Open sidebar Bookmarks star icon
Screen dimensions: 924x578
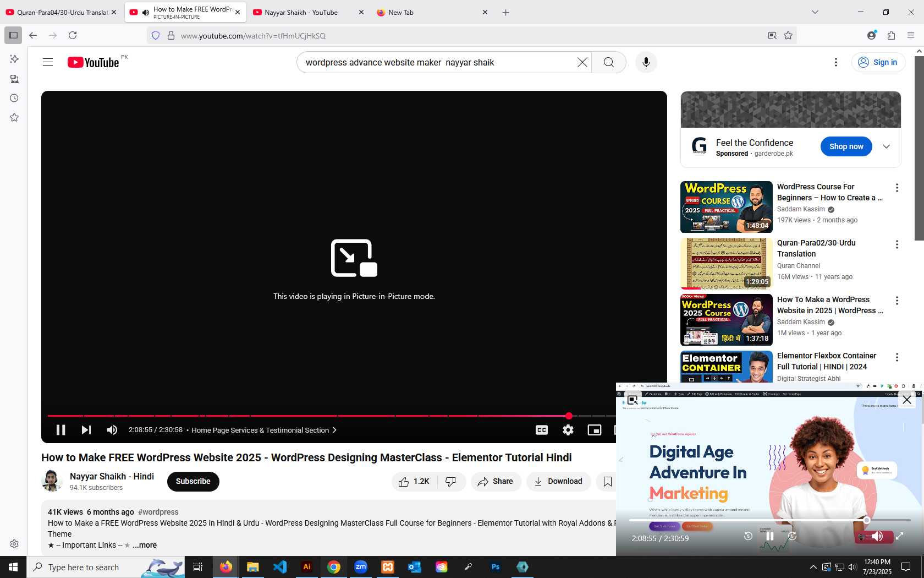[14, 117]
